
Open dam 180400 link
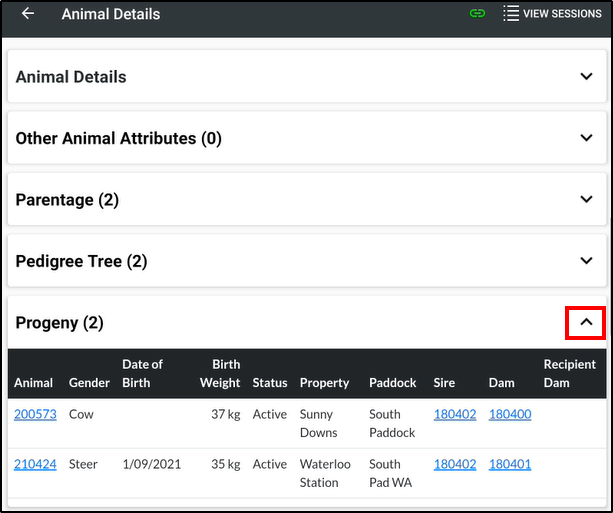pyautogui.click(x=510, y=414)
